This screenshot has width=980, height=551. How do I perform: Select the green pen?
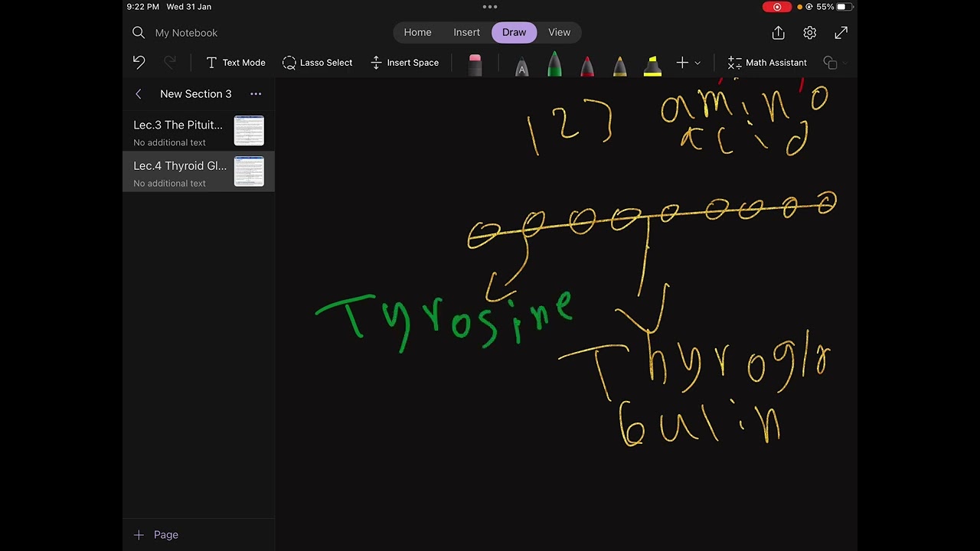click(554, 64)
